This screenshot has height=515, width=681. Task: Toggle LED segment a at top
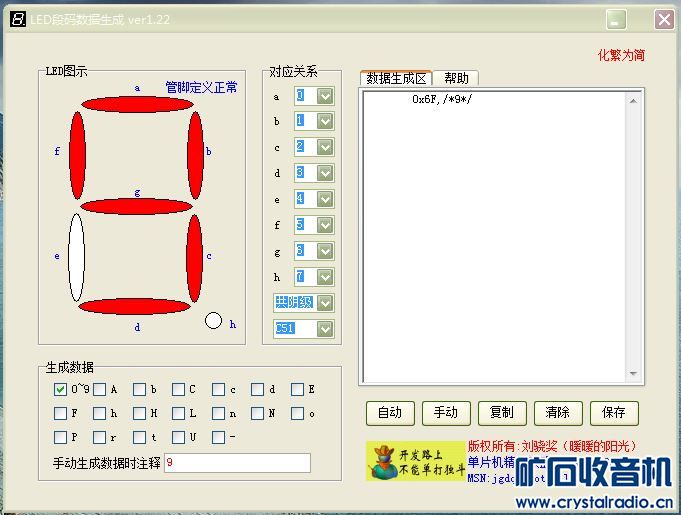[x=137, y=104]
